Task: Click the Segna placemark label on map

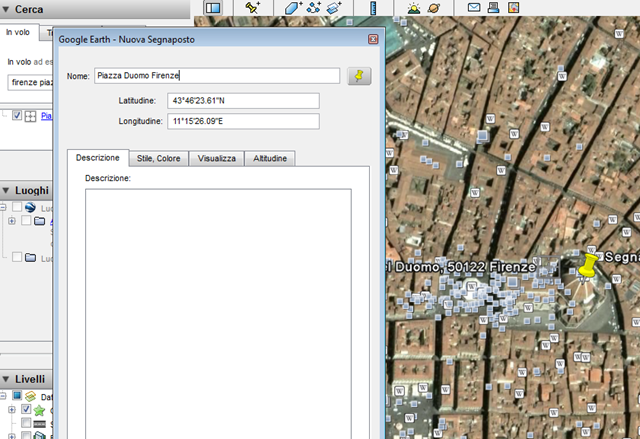Action: (622, 257)
